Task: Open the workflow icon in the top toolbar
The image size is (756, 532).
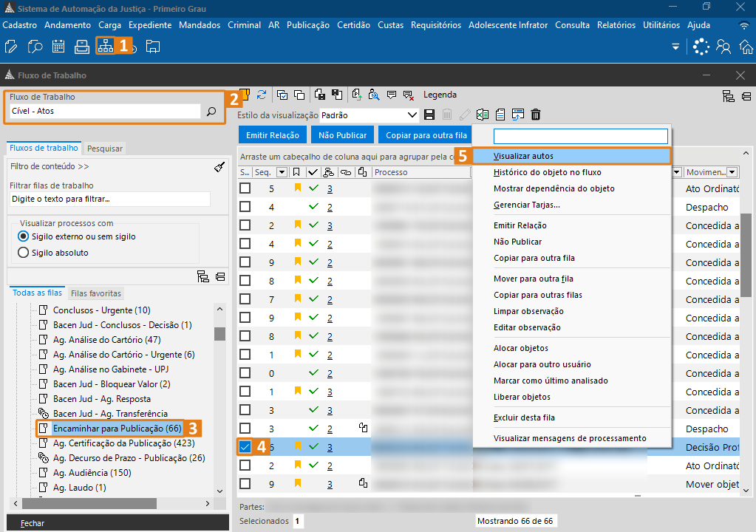Action: tap(106, 47)
